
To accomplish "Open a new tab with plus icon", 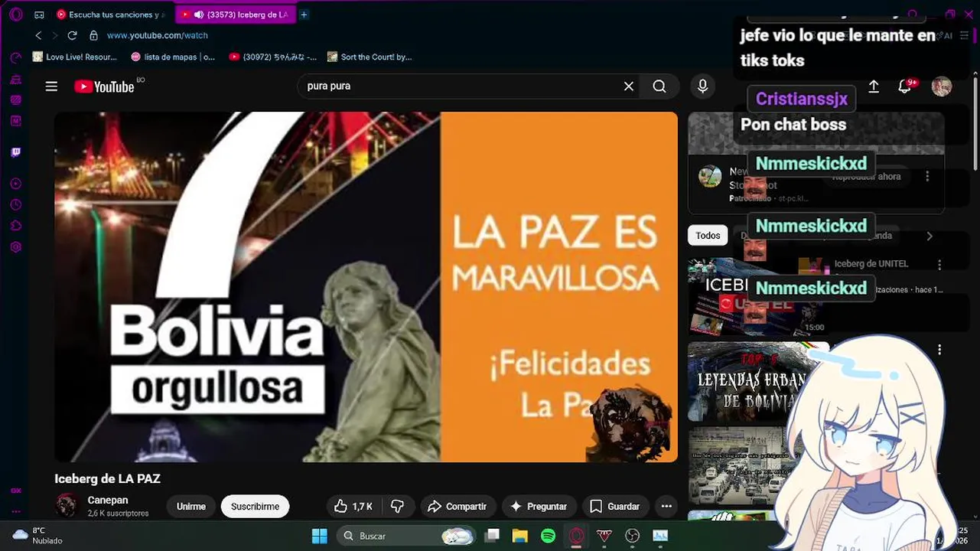I will tap(304, 15).
